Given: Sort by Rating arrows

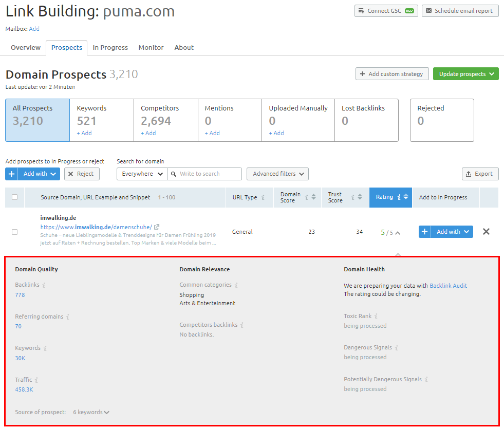Looking at the screenshot, I should [406, 197].
